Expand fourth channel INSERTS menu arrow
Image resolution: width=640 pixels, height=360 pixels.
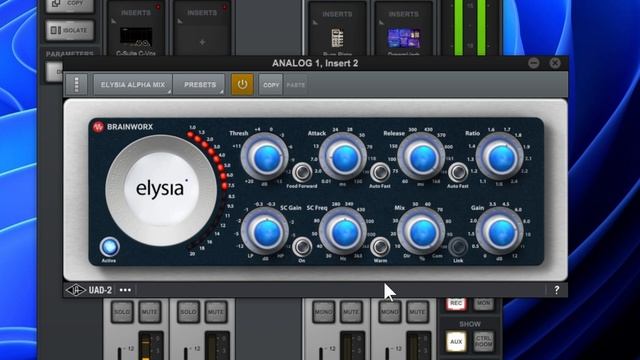point(381,22)
